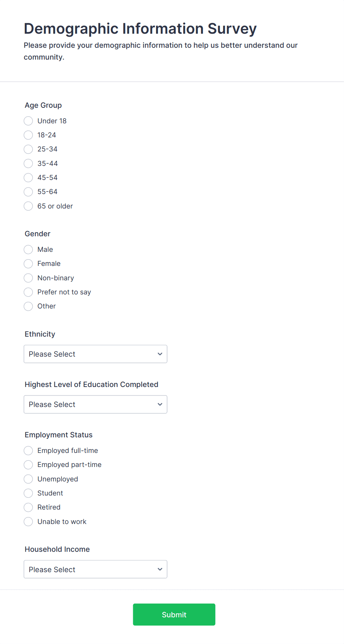This screenshot has width=344, height=644.
Task: Expand the Highest Level of Education dropdown
Action: 95,404
